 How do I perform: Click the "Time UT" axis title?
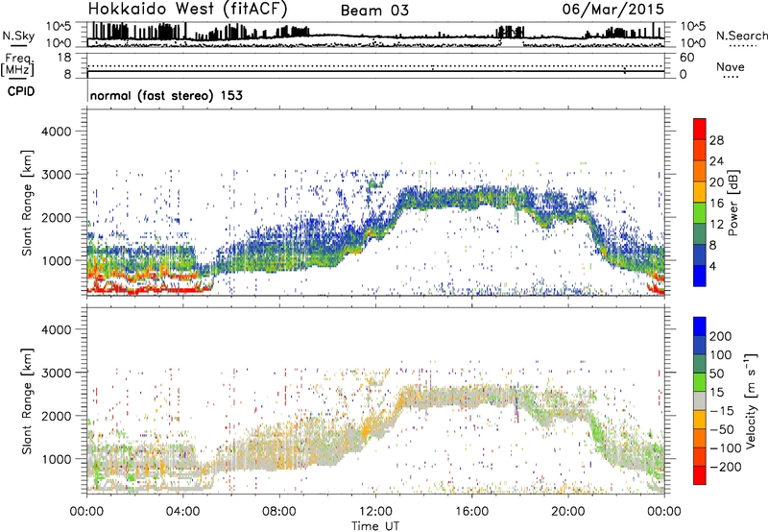375,525
